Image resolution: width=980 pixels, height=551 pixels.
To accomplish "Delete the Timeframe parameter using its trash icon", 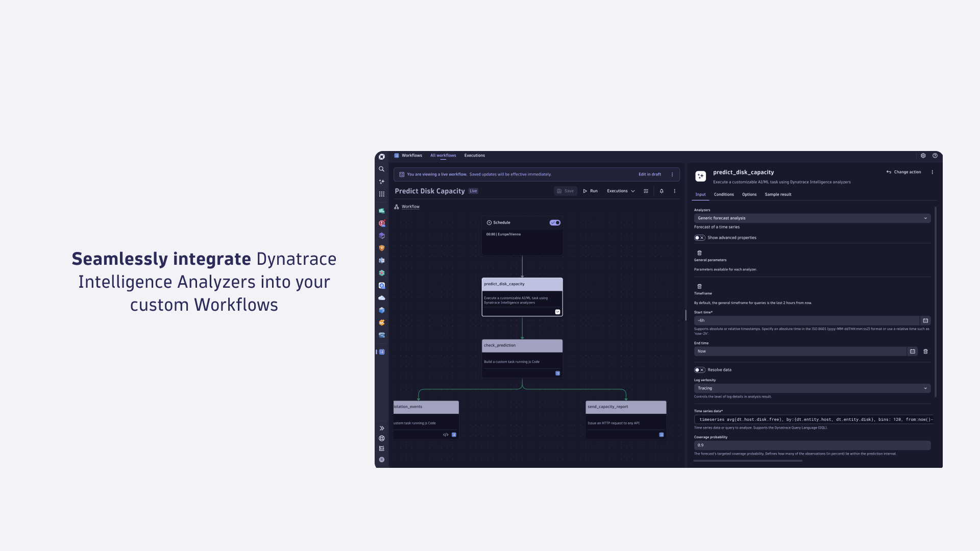I will pyautogui.click(x=699, y=286).
